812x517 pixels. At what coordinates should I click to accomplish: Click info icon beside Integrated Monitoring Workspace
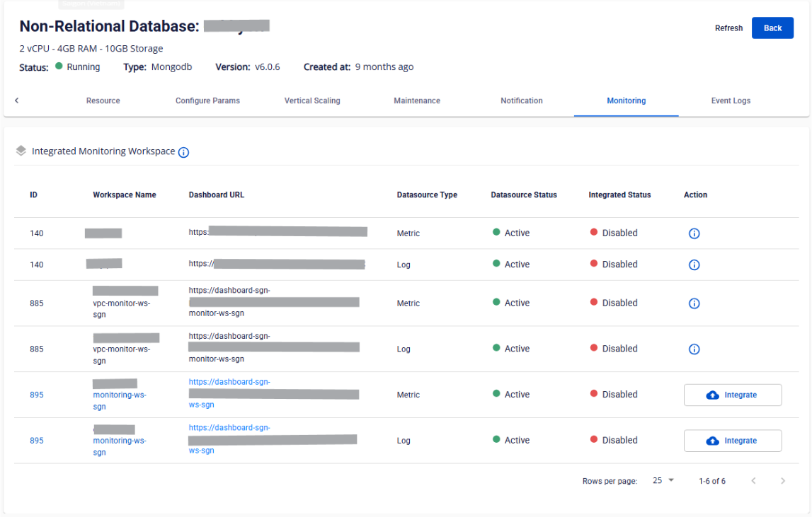(x=183, y=153)
